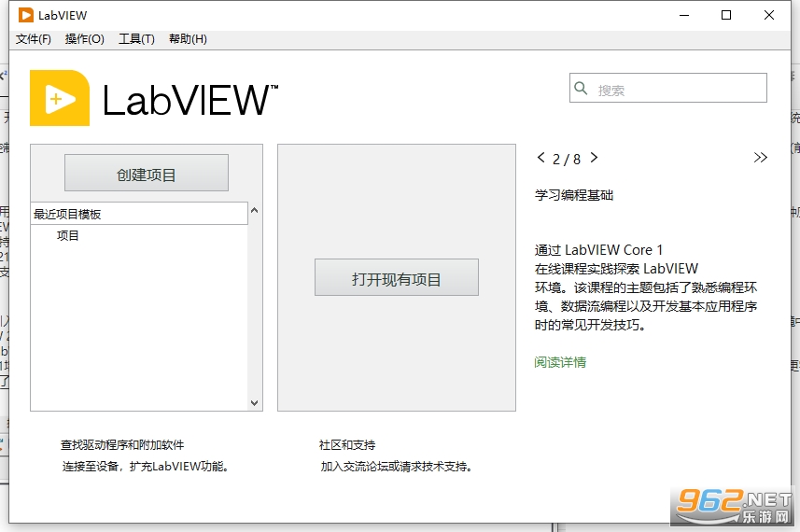Close the LabVIEW window
800x532 pixels.
click(x=769, y=15)
